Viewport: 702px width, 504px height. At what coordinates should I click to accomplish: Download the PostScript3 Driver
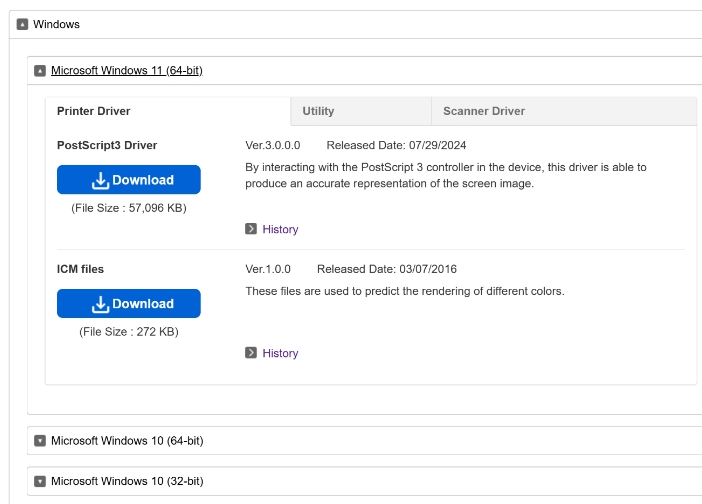tap(128, 179)
